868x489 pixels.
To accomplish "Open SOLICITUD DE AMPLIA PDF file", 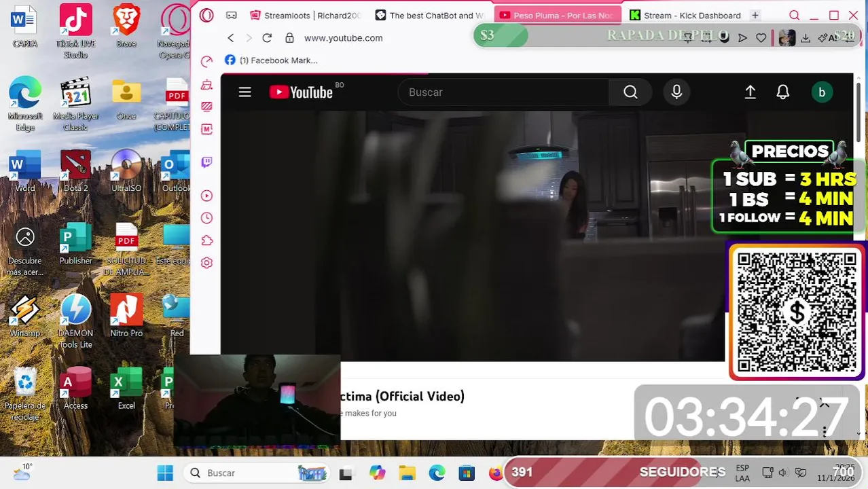I will pyautogui.click(x=126, y=251).
